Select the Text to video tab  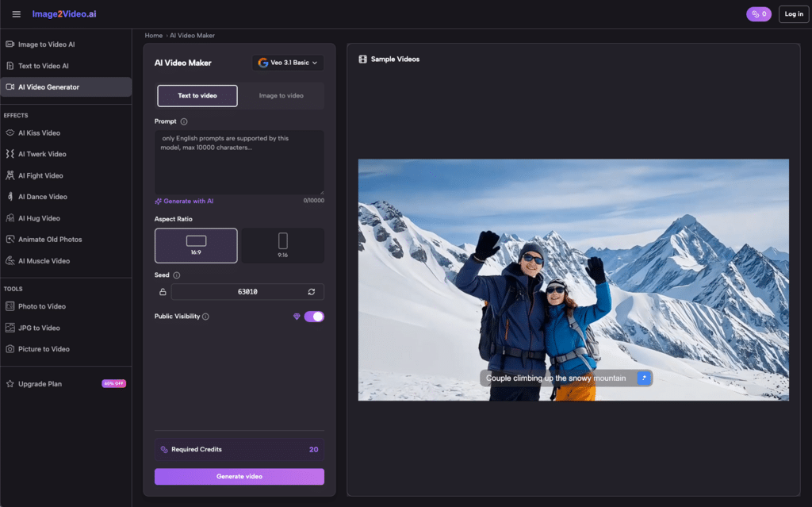pyautogui.click(x=197, y=95)
